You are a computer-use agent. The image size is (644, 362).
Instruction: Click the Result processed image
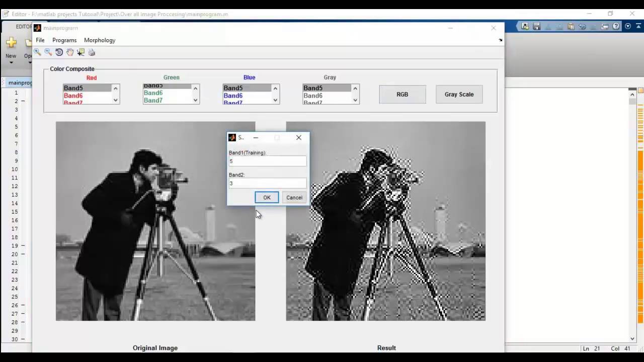(386, 221)
